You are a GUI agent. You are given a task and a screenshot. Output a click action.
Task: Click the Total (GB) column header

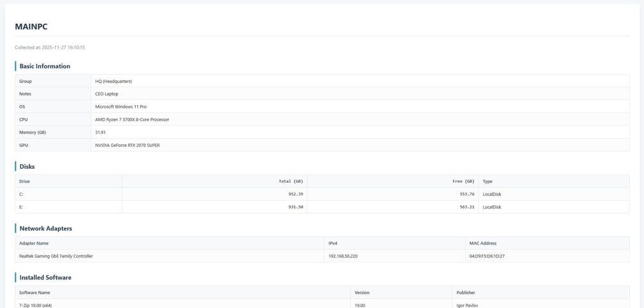[215, 182]
